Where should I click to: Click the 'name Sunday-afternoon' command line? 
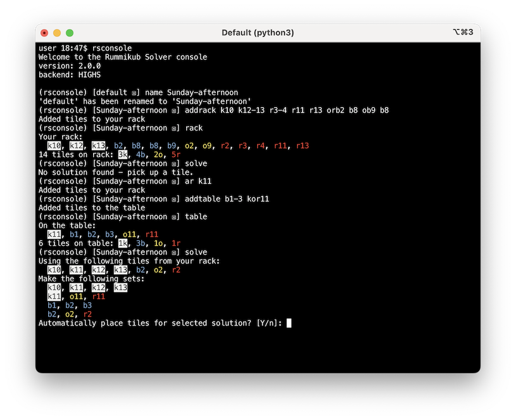pos(138,92)
